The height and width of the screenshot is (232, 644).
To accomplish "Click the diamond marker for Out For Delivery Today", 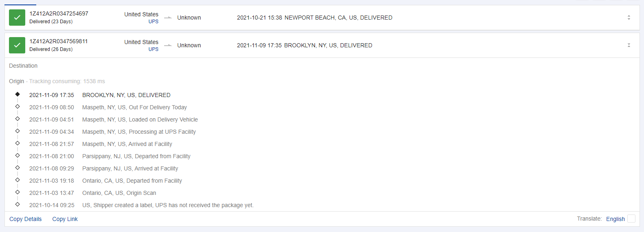I will point(18,106).
